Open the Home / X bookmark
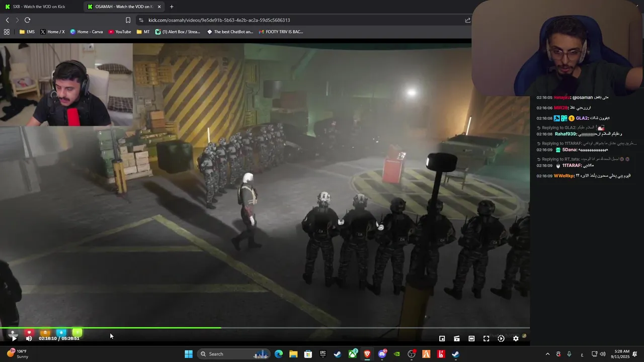 (52, 32)
